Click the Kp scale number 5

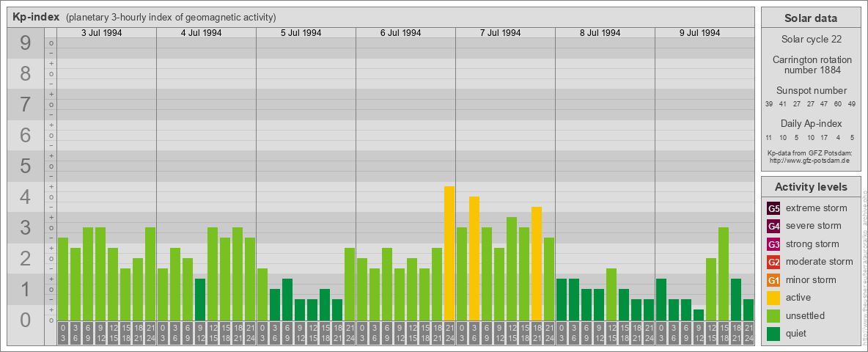(26, 166)
